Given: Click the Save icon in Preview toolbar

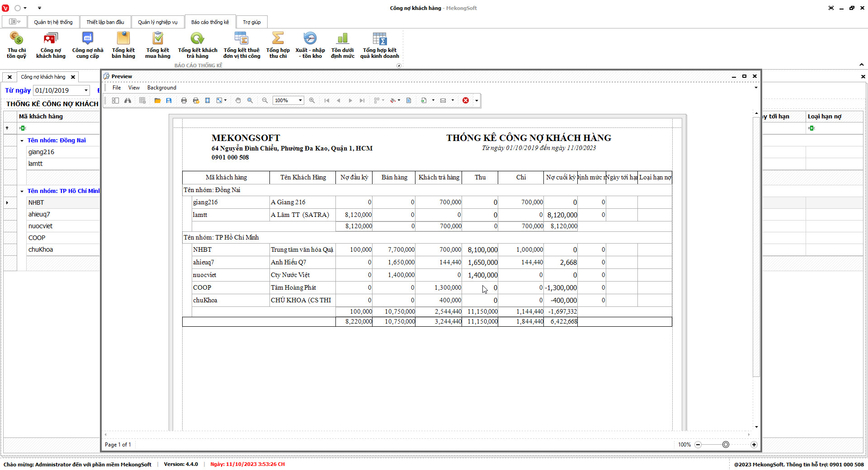Looking at the screenshot, I should point(169,100).
